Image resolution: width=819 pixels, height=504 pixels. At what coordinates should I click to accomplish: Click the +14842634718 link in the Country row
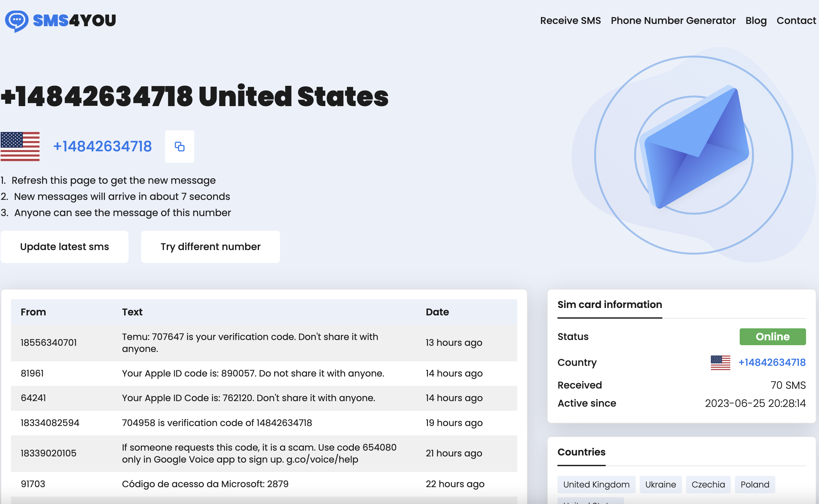point(772,362)
